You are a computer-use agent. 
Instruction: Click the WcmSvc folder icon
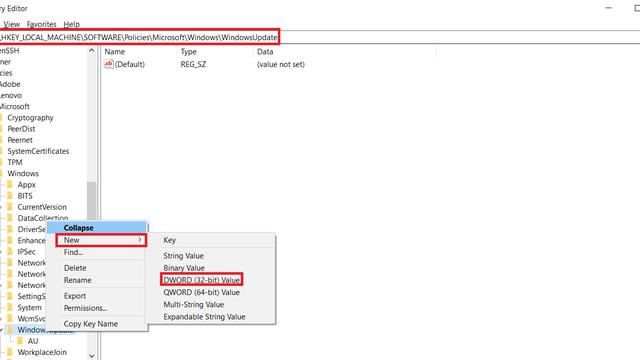pyautogui.click(x=10, y=318)
